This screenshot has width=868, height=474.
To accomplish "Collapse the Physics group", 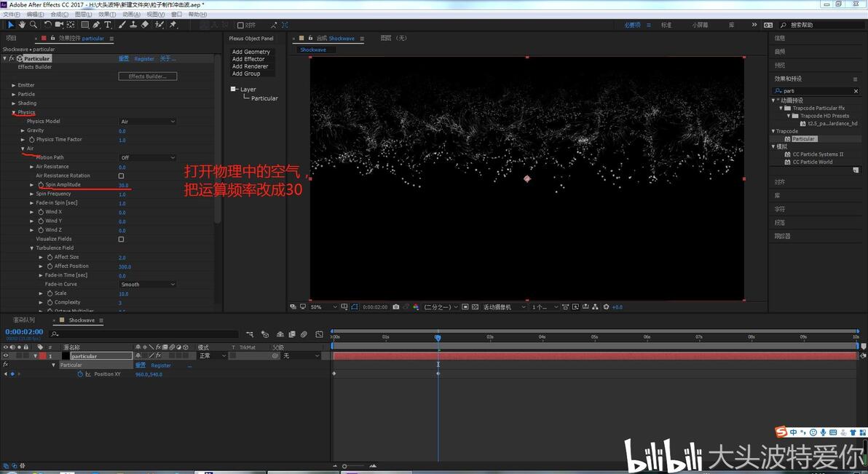I will point(14,112).
